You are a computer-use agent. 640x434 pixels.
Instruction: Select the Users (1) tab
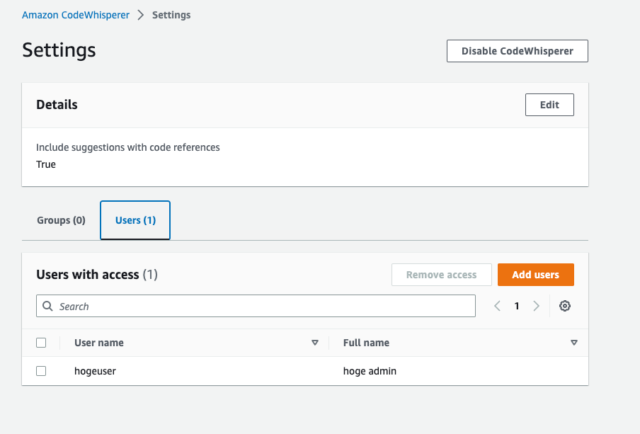[x=135, y=220]
